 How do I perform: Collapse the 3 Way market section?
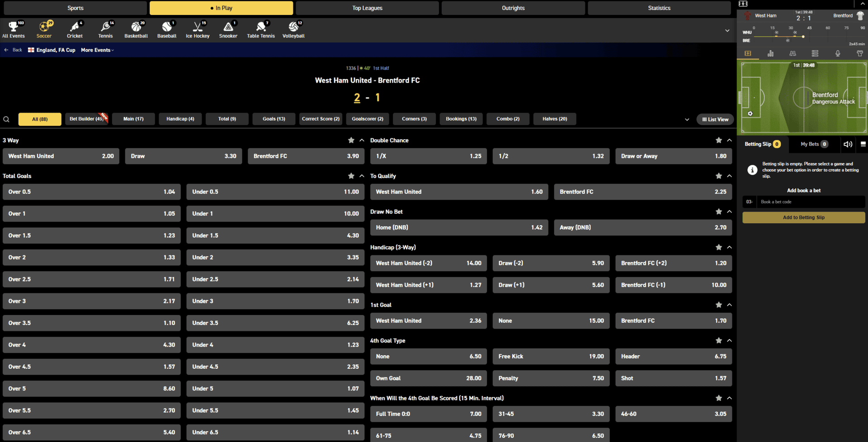point(362,141)
